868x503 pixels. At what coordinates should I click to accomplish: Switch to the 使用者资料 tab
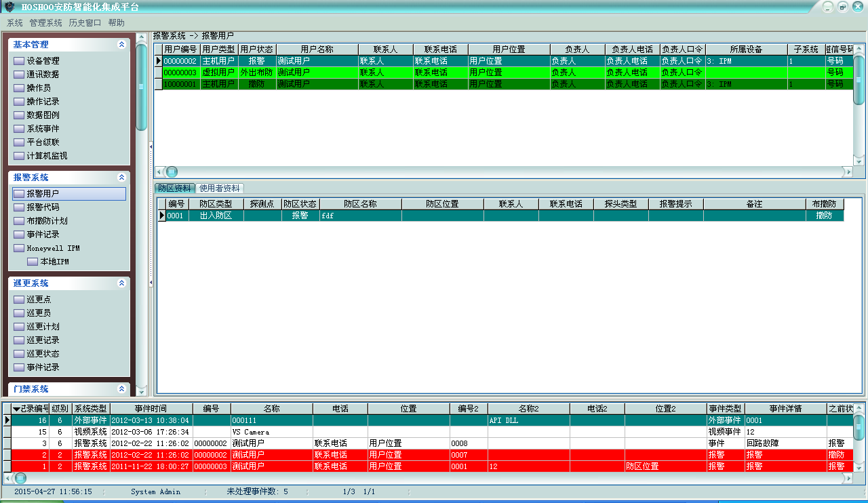pos(219,188)
